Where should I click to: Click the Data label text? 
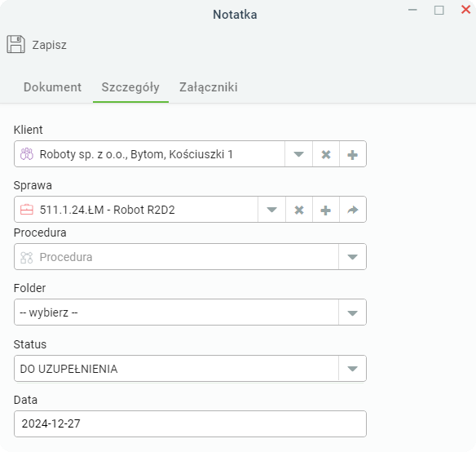click(25, 400)
